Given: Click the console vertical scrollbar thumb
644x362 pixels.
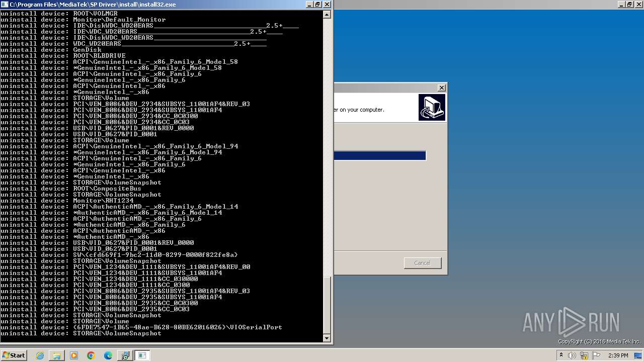Looking at the screenshot, I should (327, 304).
